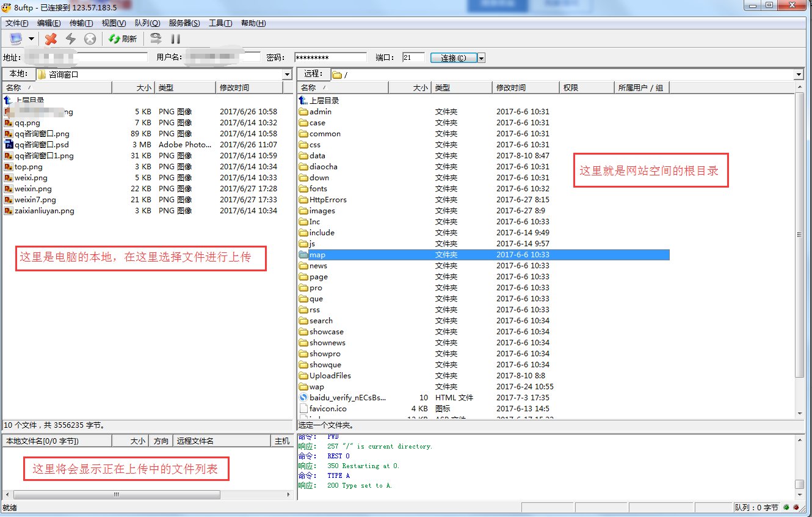Click the grey circle stop icon
The image size is (812, 517).
pos(90,39)
